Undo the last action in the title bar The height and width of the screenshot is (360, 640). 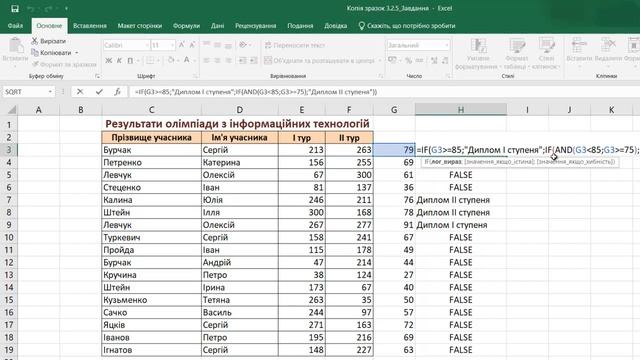pyautogui.click(x=31, y=9)
